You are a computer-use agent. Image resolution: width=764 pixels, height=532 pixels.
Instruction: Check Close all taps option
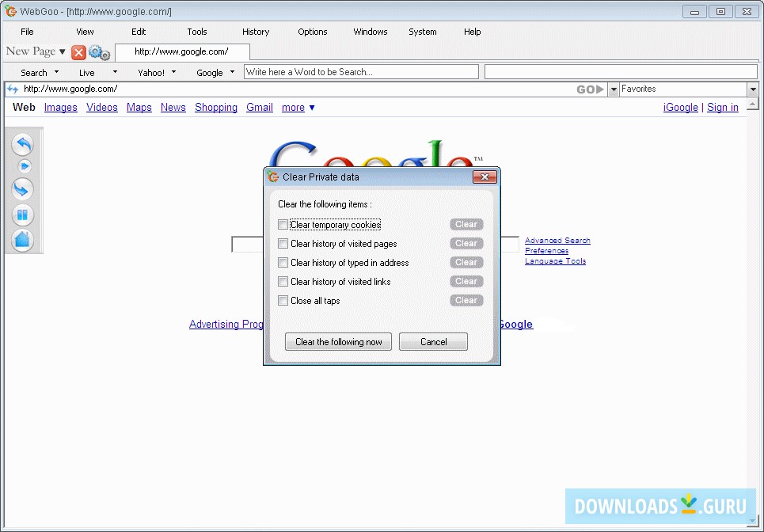[283, 301]
